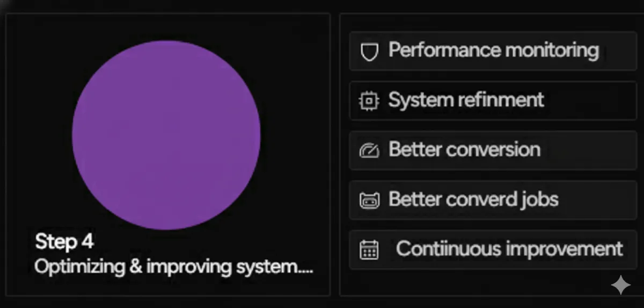Choose the Better conversion entry
Viewport: 644px width, 308px height.
[493, 150]
